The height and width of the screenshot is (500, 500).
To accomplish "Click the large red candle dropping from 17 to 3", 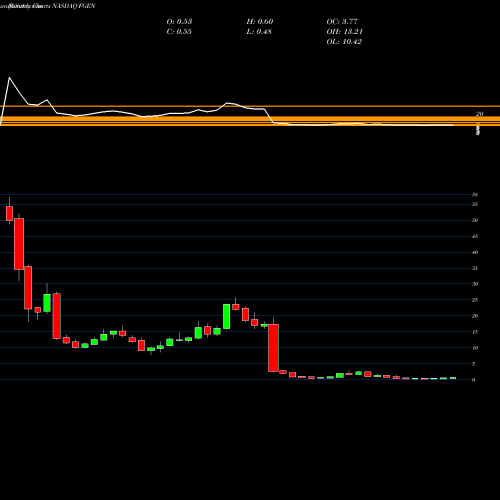I will coord(273,348).
